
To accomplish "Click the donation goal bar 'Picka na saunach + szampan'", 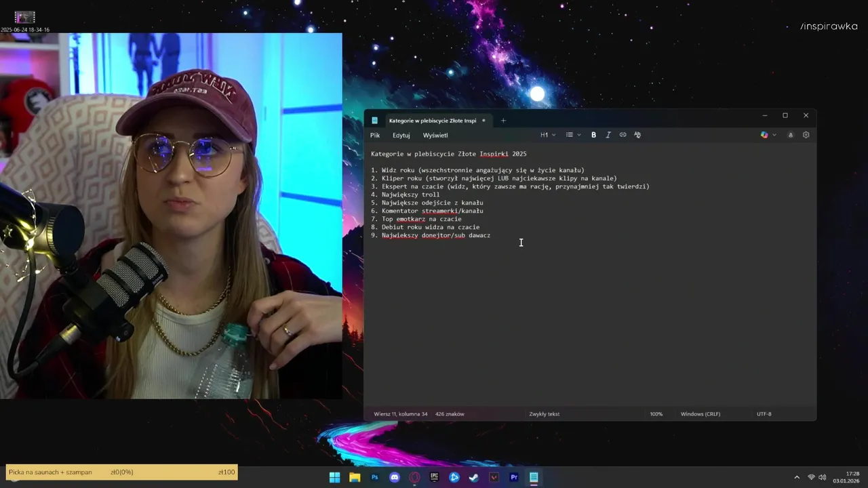I will click(x=122, y=472).
